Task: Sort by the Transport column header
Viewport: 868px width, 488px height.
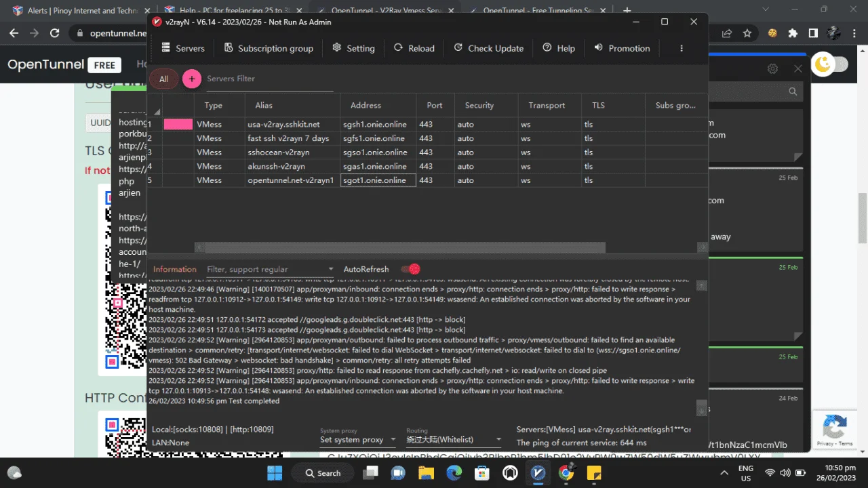Action: (x=550, y=105)
